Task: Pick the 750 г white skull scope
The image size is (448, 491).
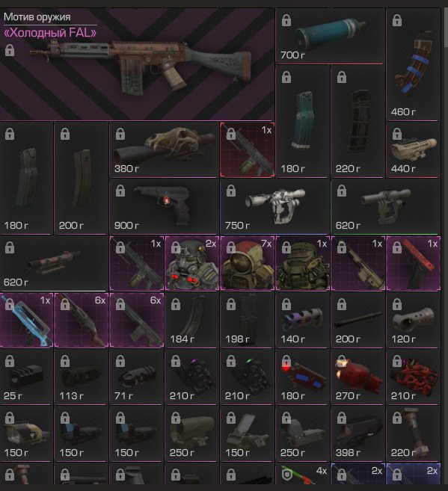Action: (274, 206)
